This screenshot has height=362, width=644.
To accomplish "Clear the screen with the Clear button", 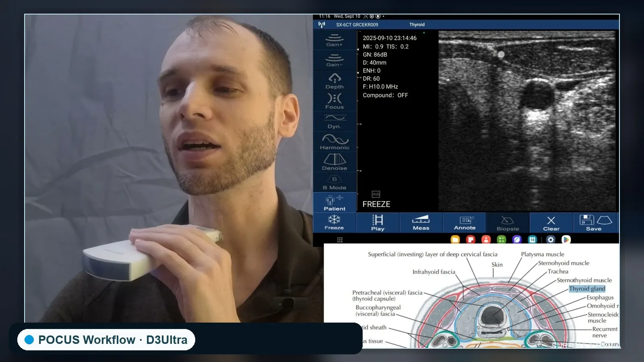I will tap(551, 222).
